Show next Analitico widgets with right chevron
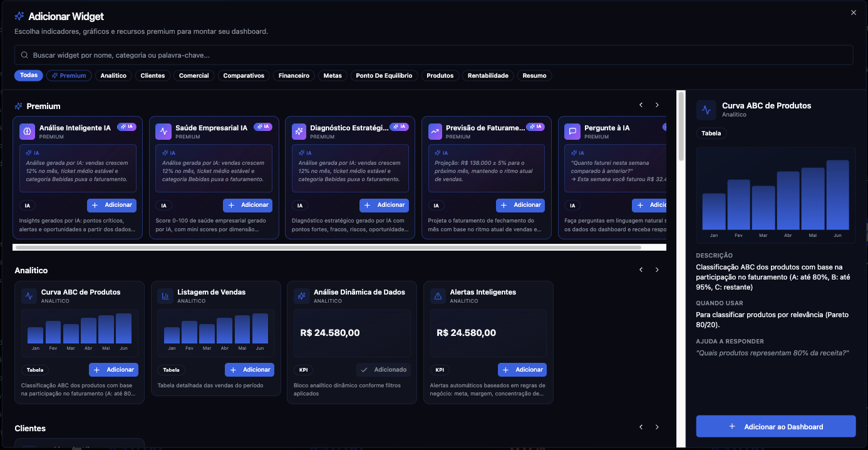 coord(657,269)
